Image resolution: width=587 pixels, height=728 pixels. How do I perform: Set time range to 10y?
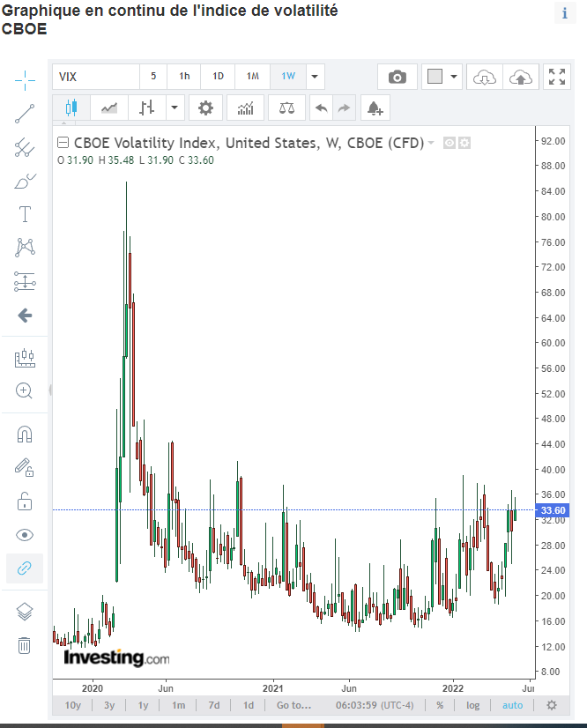72,705
